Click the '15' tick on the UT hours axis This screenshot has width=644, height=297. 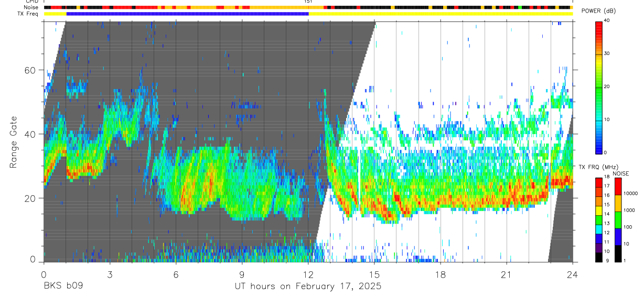374,274
